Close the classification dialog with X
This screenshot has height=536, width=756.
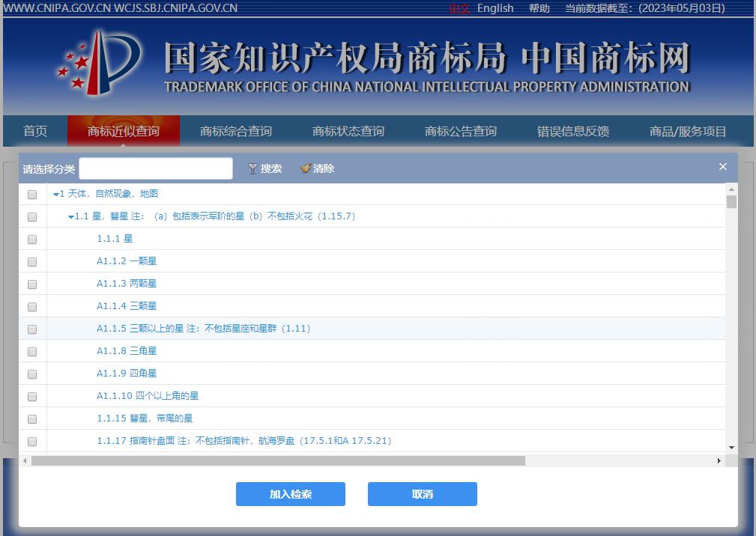pos(723,167)
